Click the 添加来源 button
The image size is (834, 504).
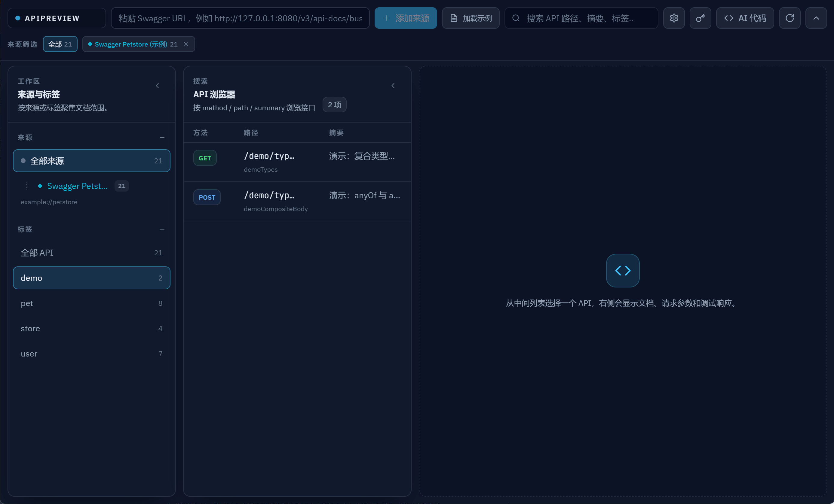coord(406,18)
